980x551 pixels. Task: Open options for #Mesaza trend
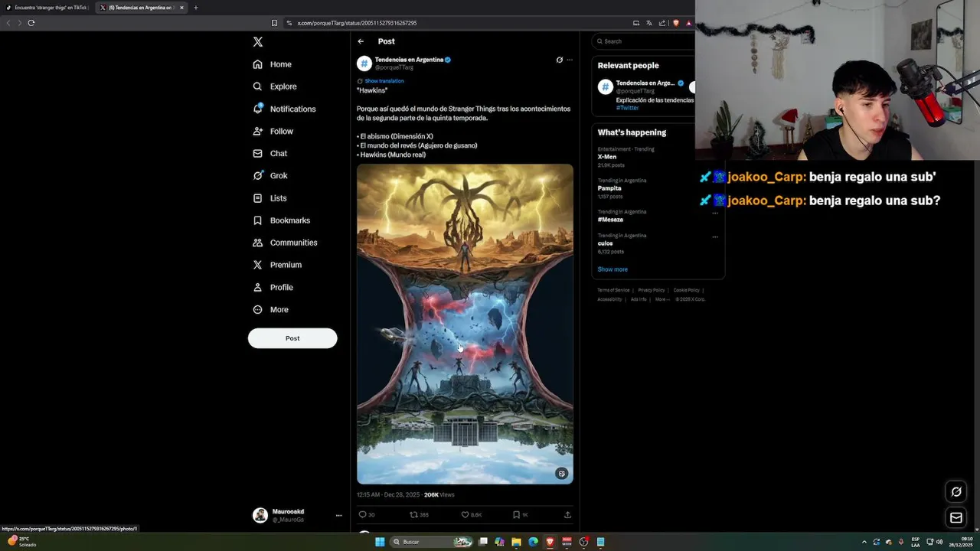tap(715, 213)
